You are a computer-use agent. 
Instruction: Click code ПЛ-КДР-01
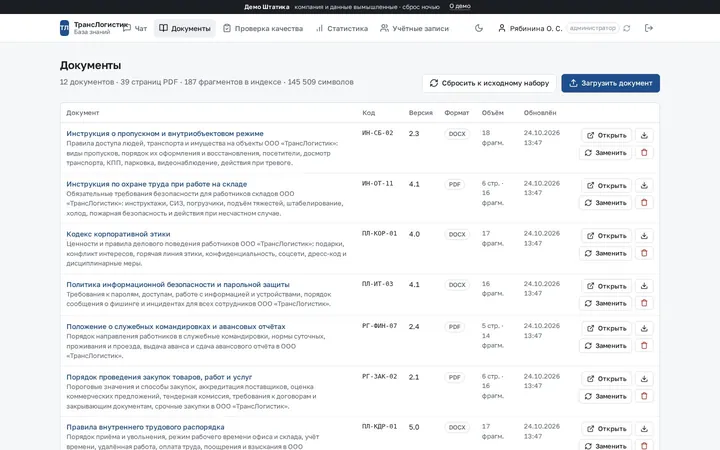tap(379, 427)
